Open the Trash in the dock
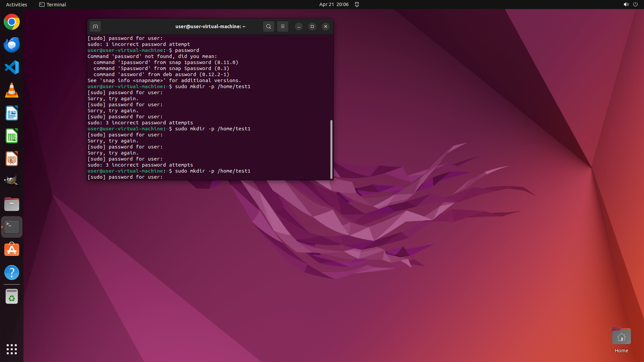This screenshot has height=362, width=644. [12, 297]
